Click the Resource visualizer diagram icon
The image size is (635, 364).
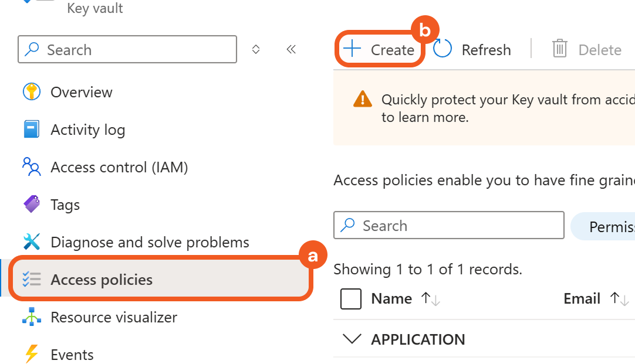click(x=31, y=317)
